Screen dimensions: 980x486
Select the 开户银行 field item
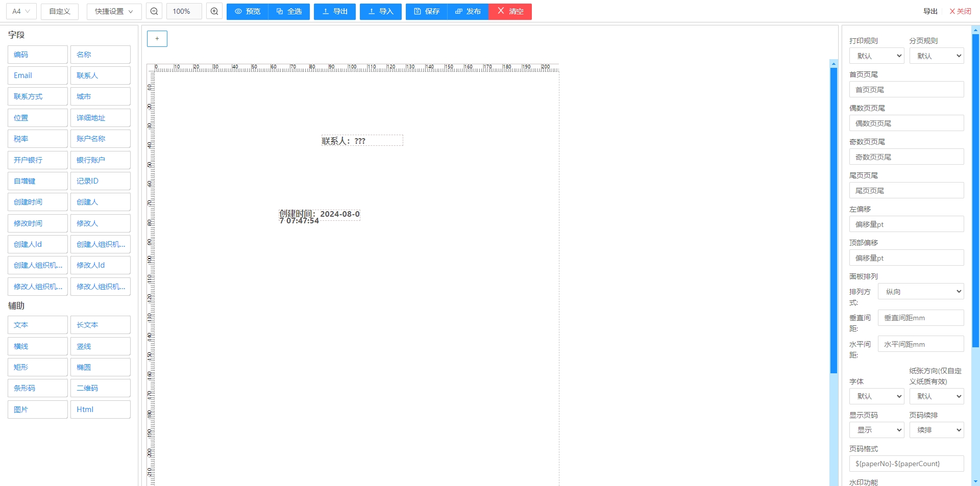(x=38, y=160)
